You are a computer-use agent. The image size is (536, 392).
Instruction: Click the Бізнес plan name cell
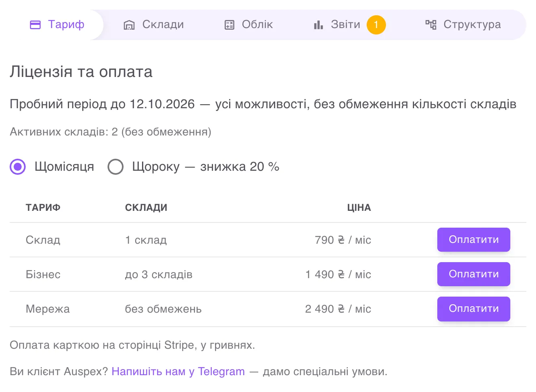tap(43, 275)
